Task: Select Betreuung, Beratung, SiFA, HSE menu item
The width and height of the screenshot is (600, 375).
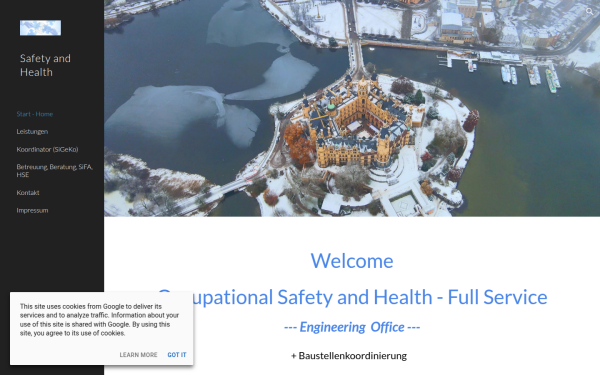Action: tap(55, 171)
